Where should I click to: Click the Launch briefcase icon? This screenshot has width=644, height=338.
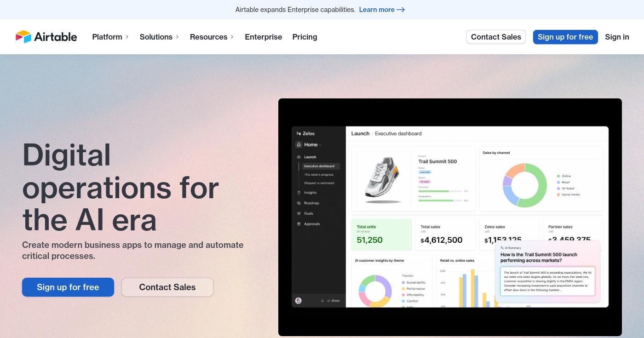click(299, 157)
